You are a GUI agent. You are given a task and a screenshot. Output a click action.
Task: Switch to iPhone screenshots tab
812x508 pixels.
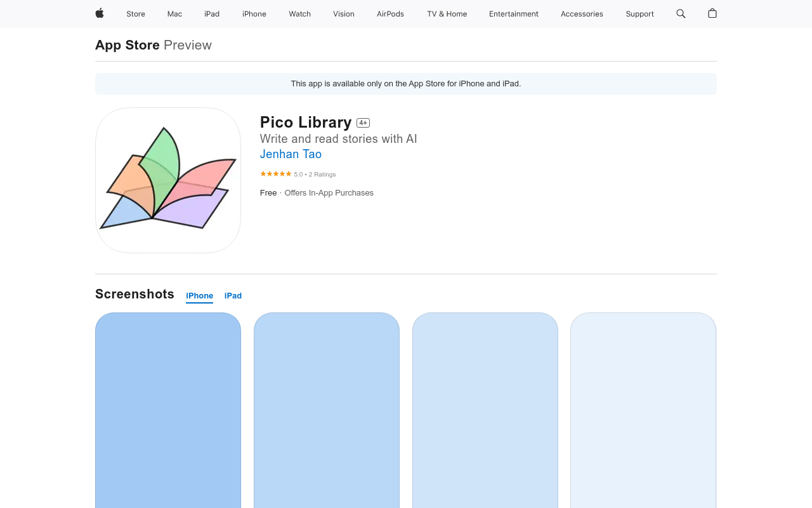point(199,296)
